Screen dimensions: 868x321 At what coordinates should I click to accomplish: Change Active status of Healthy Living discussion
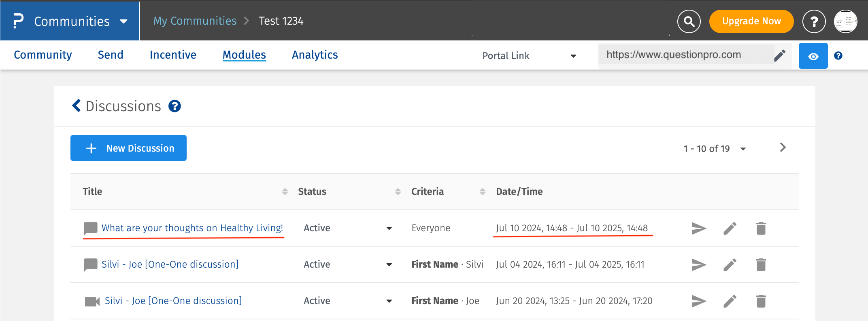pos(389,228)
